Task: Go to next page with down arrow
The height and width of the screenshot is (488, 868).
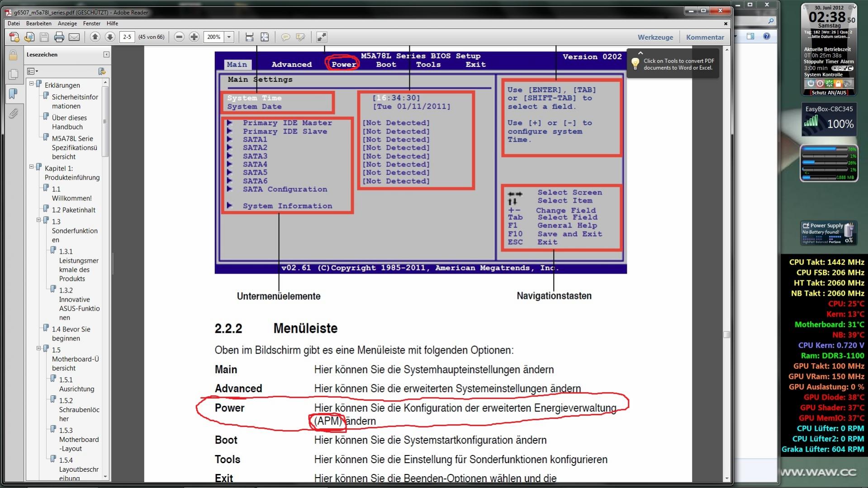Action: [110, 37]
